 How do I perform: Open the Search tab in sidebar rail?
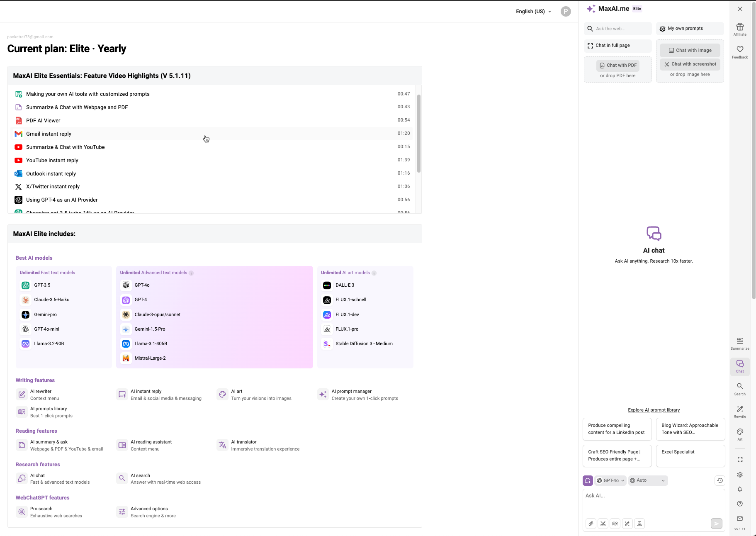[x=740, y=389]
